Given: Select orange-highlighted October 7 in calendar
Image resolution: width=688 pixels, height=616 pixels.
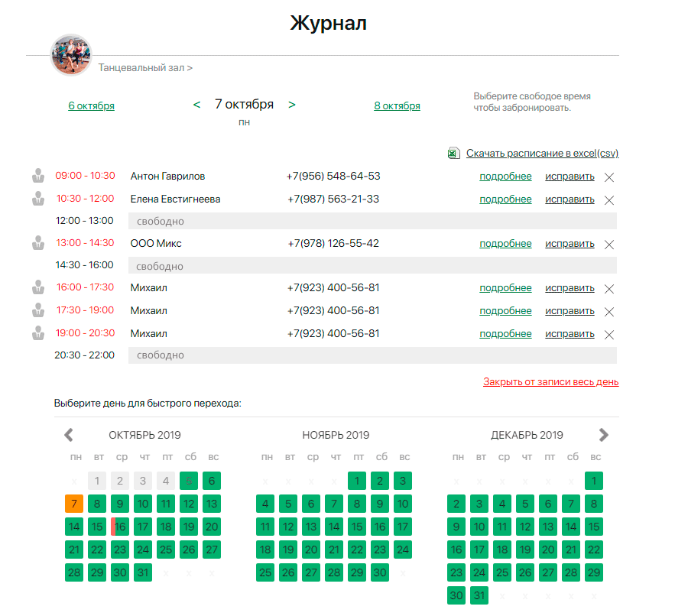Looking at the screenshot, I should (74, 504).
